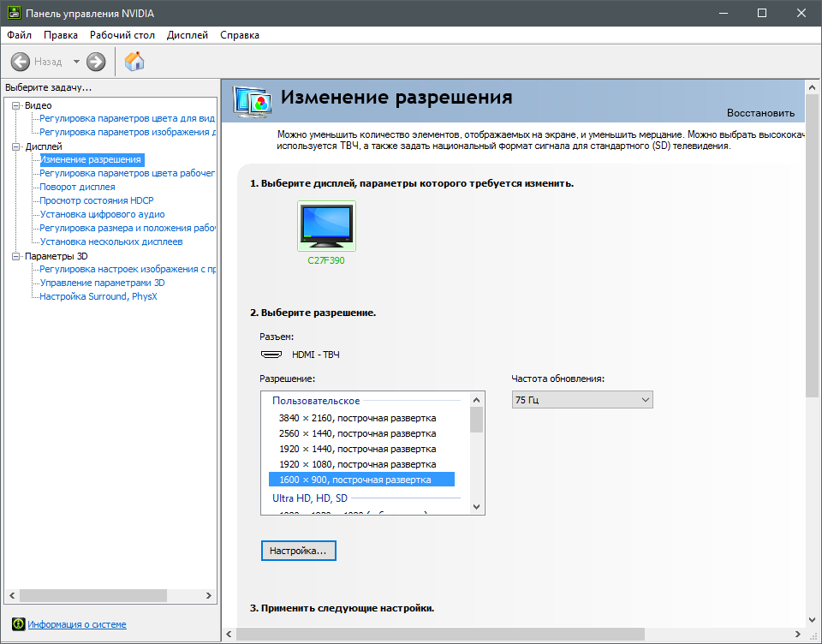Click the Настройка... button

click(298, 551)
